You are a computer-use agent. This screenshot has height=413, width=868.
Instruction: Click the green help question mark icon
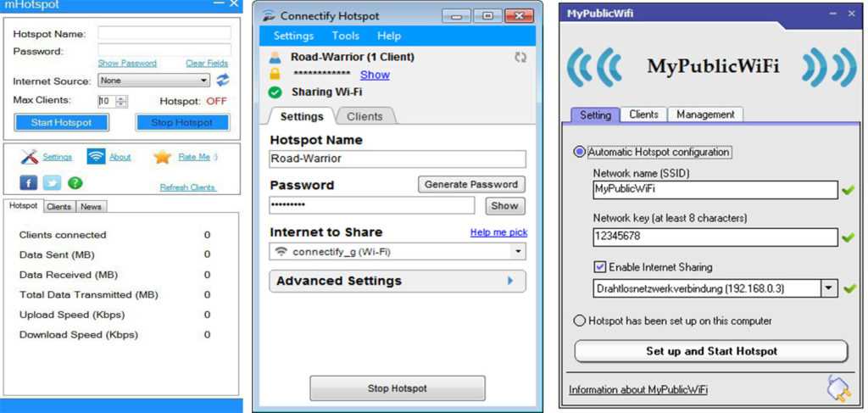tap(75, 182)
